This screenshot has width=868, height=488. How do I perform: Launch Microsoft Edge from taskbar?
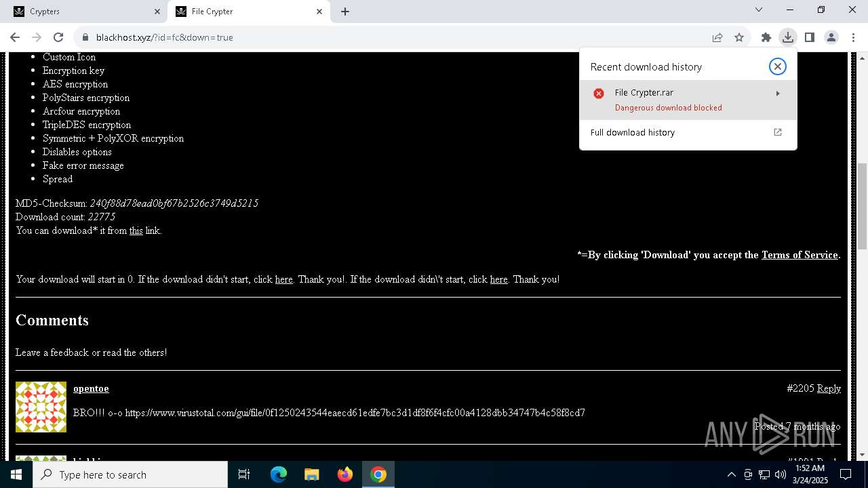(279, 474)
